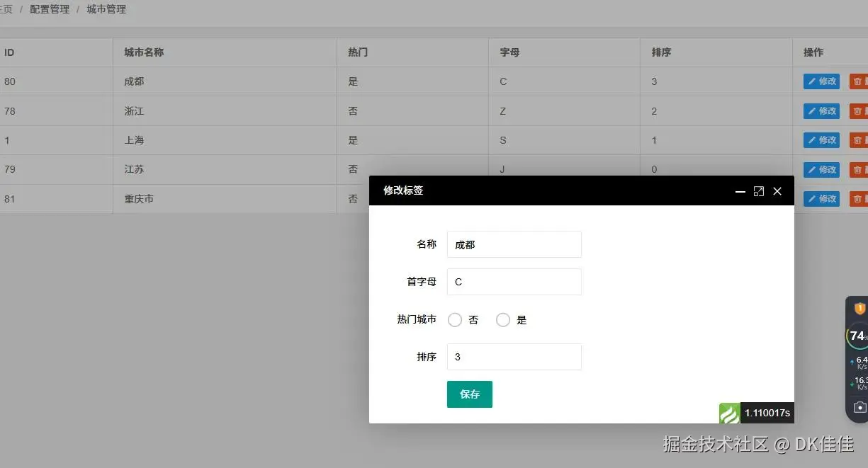
Task: Click the green 保存 button
Action: coord(470,394)
